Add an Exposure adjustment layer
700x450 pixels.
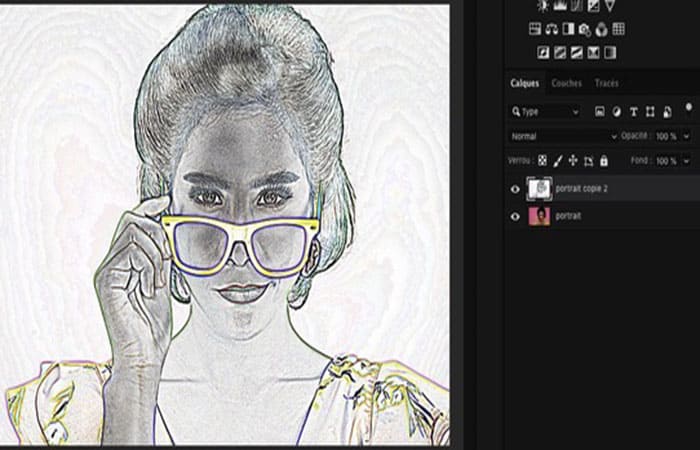click(x=593, y=5)
